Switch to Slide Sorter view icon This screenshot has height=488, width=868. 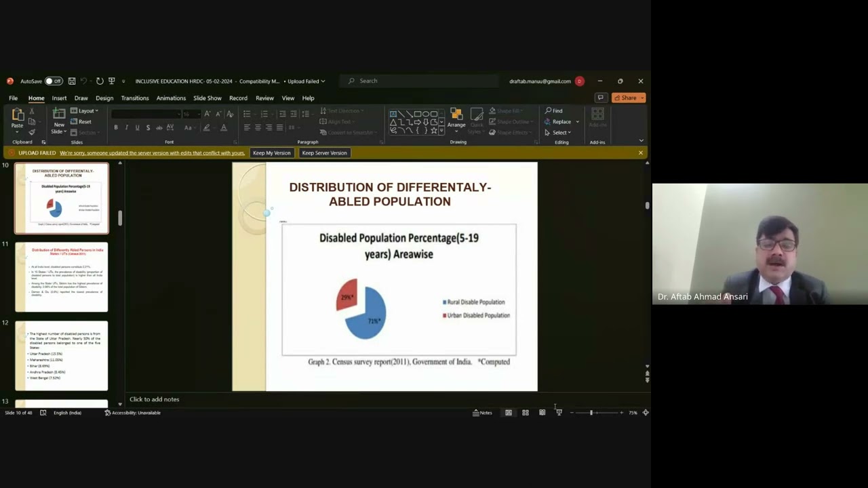coord(526,413)
